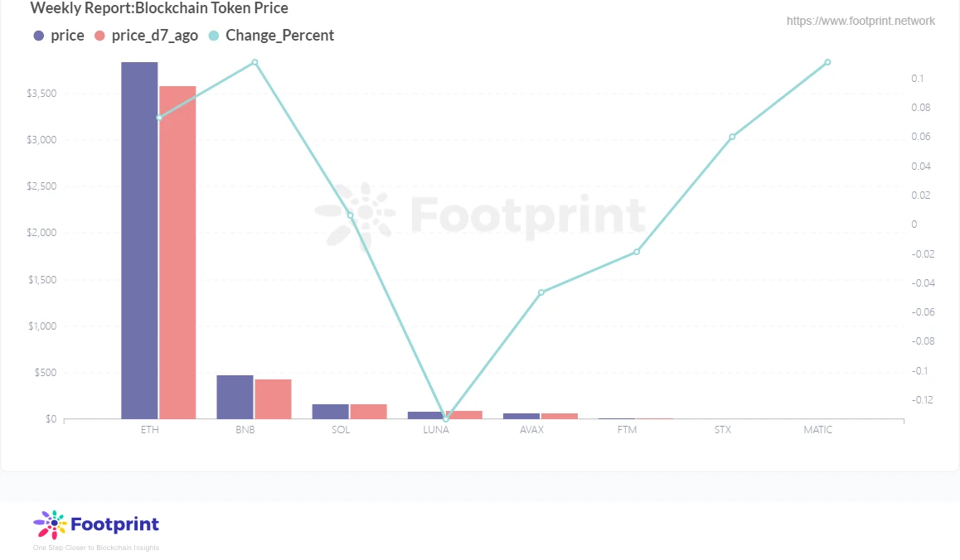Click the FTM Change_Percent line point
This screenshot has height=560, width=960.
point(637,252)
